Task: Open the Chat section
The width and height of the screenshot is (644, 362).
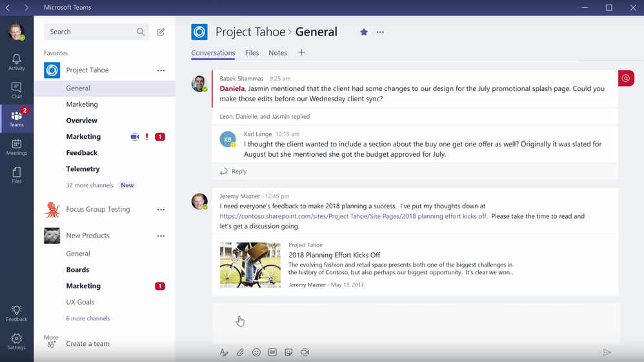Action: (x=16, y=90)
